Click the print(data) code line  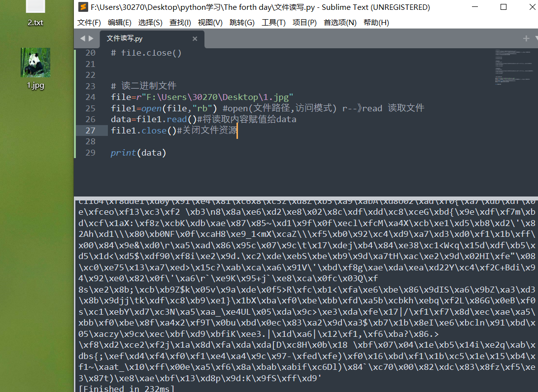138,153
